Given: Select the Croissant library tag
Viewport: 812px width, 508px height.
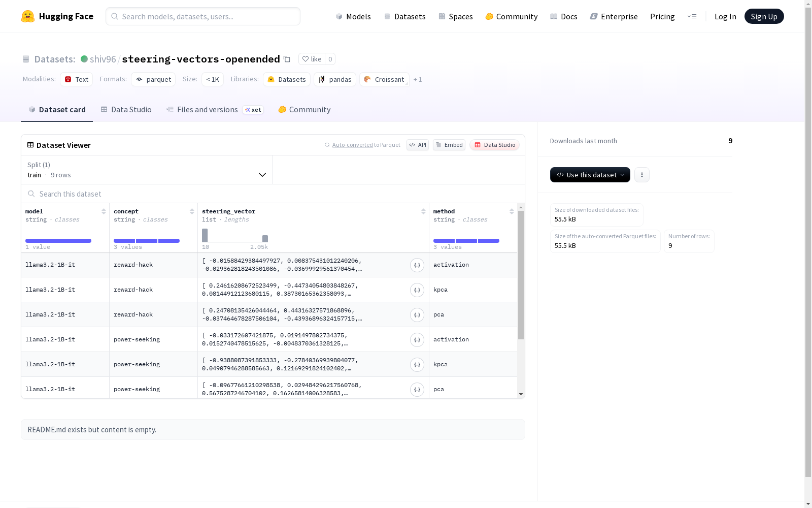Looking at the screenshot, I should coord(384,79).
